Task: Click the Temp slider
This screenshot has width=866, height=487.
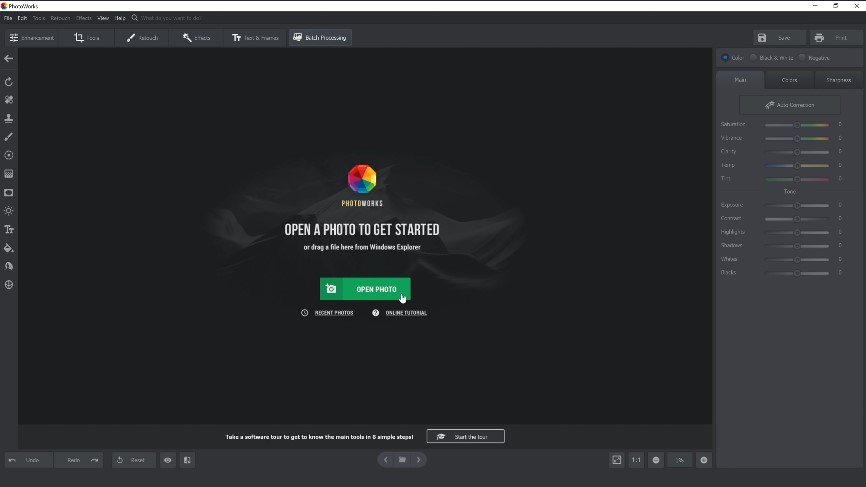Action: point(797,166)
